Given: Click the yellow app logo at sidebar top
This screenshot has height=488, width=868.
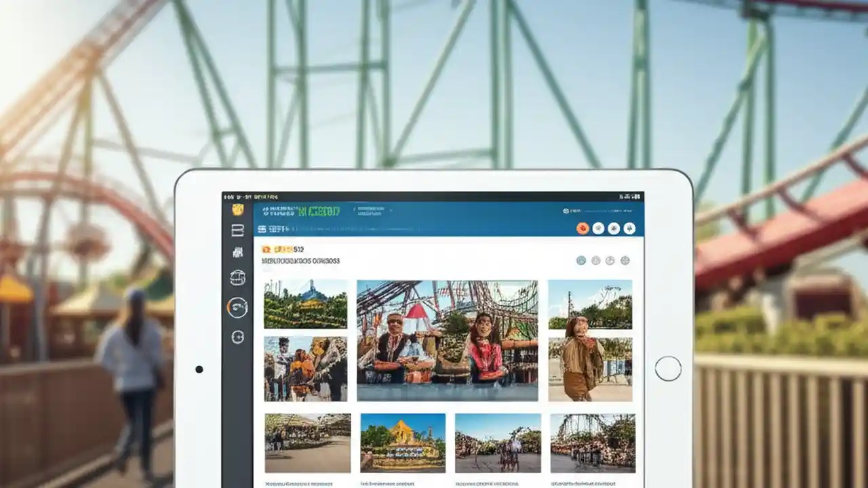Looking at the screenshot, I should 239,210.
